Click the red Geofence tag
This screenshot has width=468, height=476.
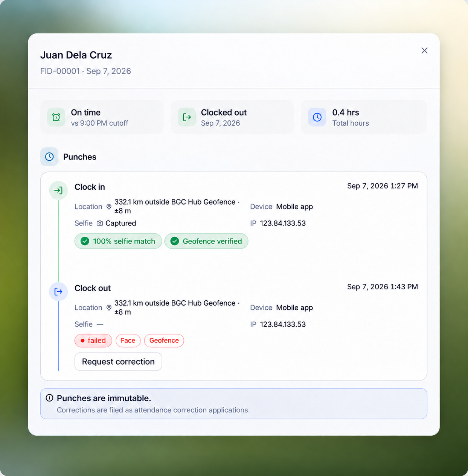164,341
